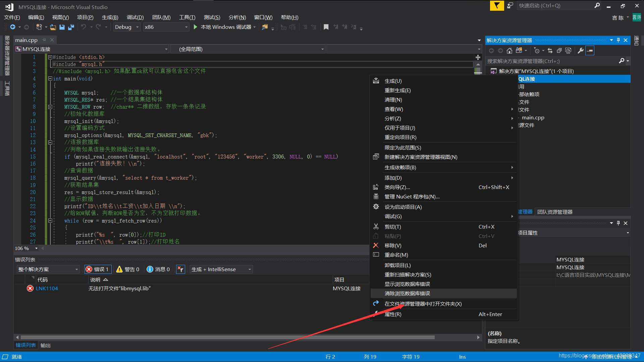The height and width of the screenshot is (362, 644).
Task: Toggle the Errors 1 filter button
Action: 98,269
